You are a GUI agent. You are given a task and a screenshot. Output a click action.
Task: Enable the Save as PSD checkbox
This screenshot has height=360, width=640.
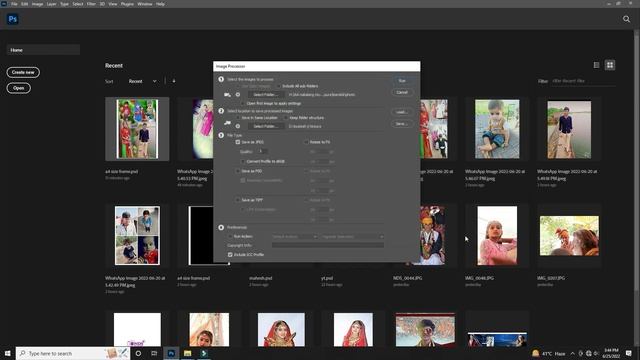point(238,171)
